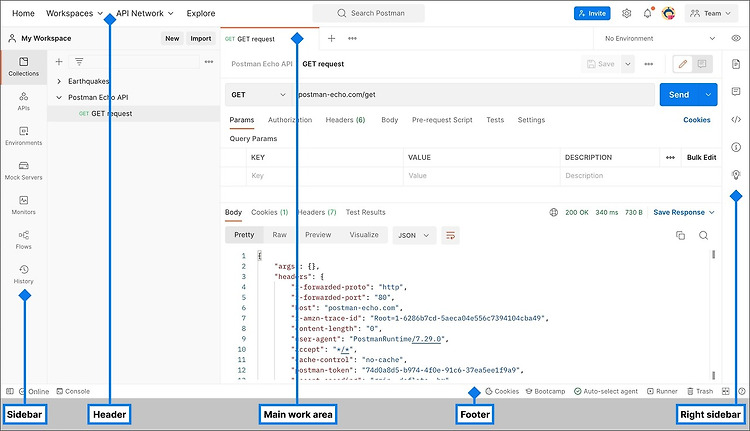Open the Console in footer
750x431 pixels.
(73, 391)
